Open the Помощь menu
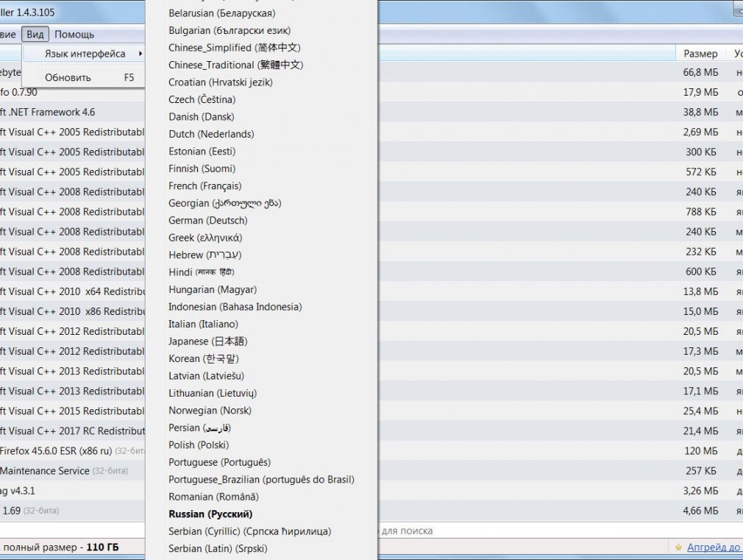 [74, 34]
